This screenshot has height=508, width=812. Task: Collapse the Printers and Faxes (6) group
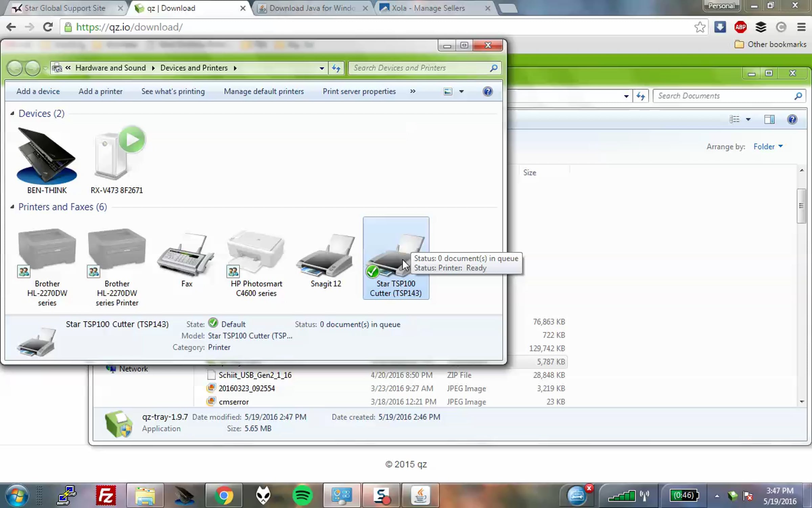pos(12,207)
